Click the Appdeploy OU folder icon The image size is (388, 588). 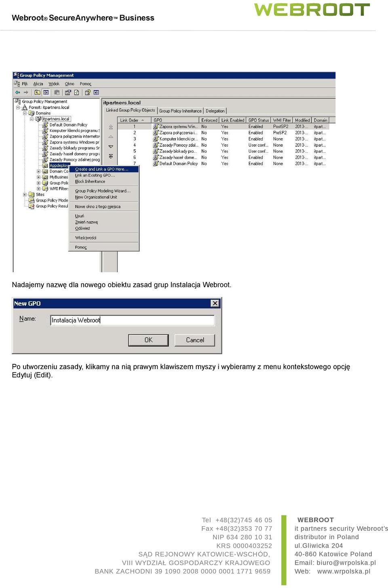tap(45, 166)
